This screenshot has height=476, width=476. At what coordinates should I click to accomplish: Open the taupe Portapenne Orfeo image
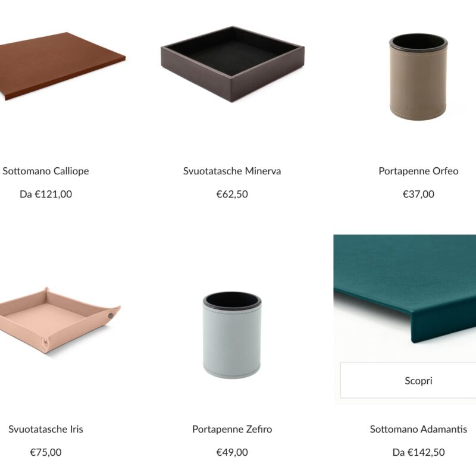click(418, 77)
